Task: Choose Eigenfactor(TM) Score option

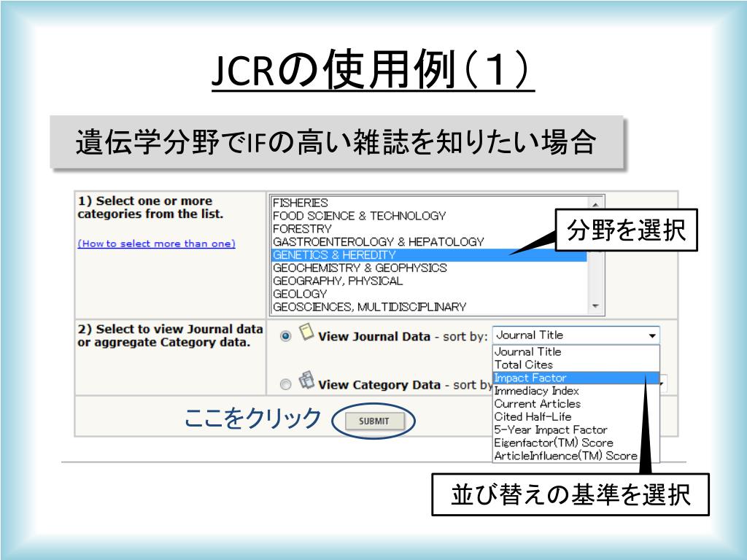Action: click(x=576, y=443)
